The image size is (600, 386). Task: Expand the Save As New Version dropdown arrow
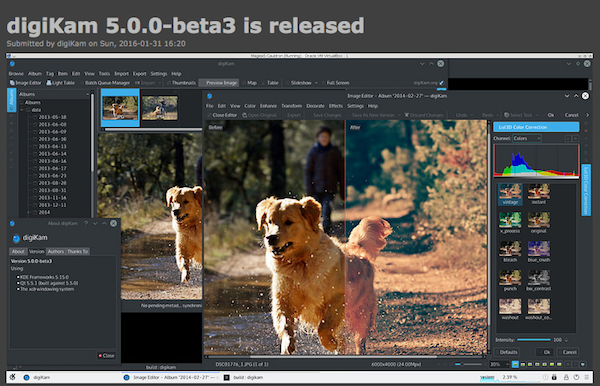[399, 115]
